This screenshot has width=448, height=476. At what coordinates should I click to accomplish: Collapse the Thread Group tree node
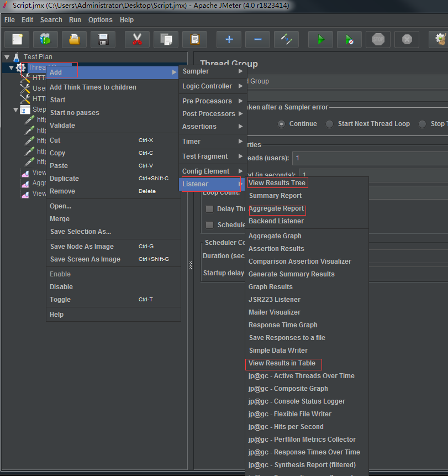(12, 67)
